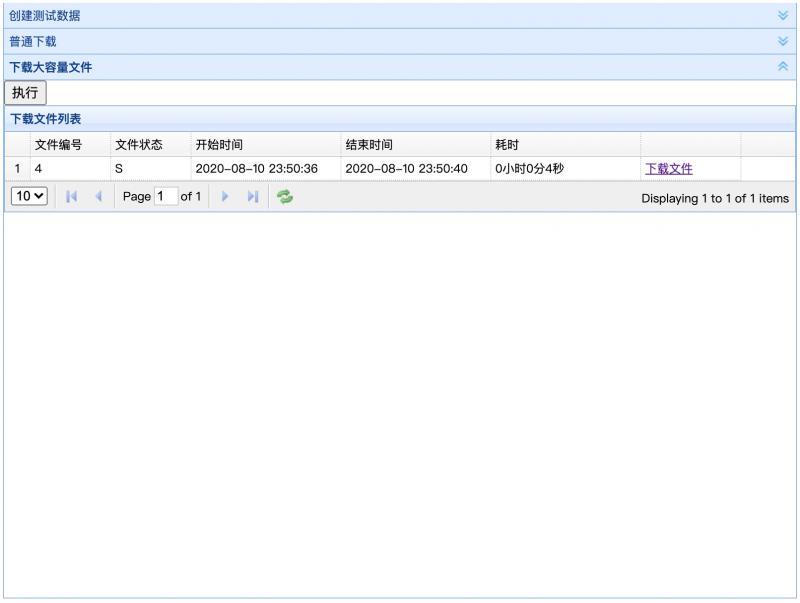800x603 pixels.
Task: Go to previous page icon
Action: click(99, 196)
